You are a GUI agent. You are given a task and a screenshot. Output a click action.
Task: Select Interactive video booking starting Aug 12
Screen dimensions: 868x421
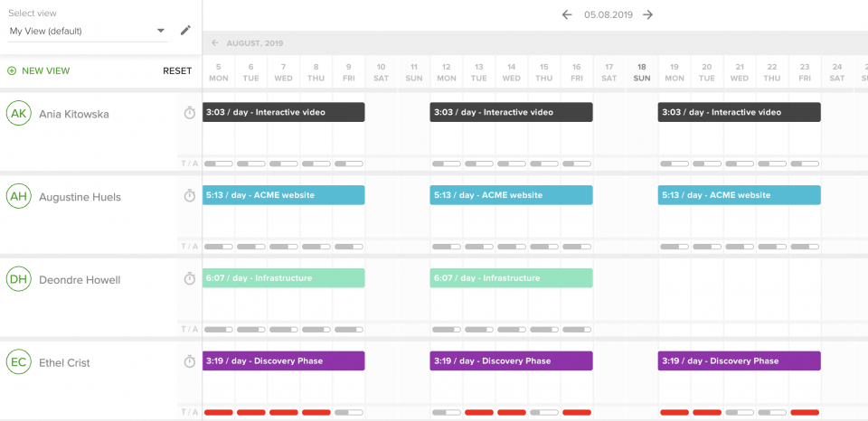[511, 112]
